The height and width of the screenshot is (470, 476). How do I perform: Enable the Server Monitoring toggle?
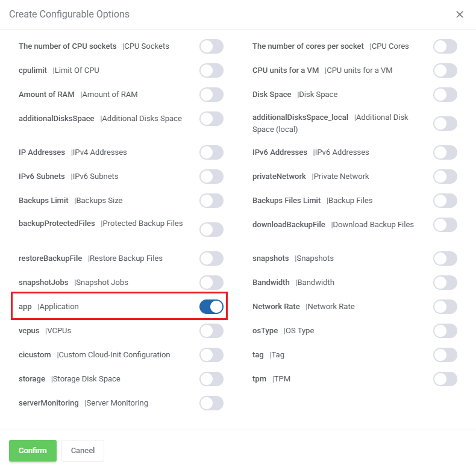tap(211, 403)
